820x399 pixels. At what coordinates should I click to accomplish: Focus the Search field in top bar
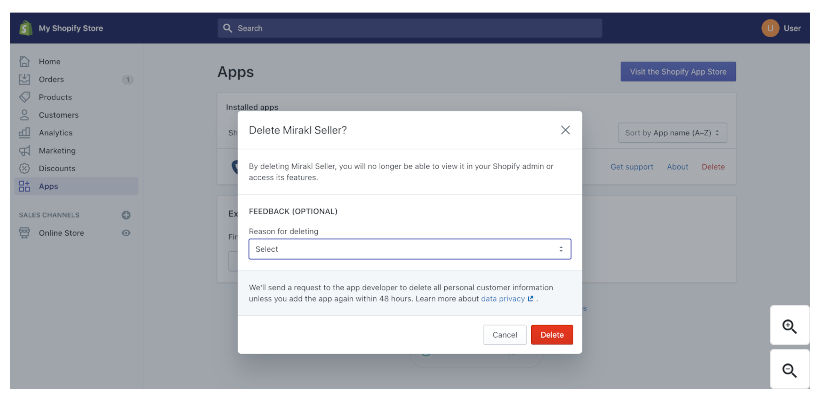click(x=409, y=28)
